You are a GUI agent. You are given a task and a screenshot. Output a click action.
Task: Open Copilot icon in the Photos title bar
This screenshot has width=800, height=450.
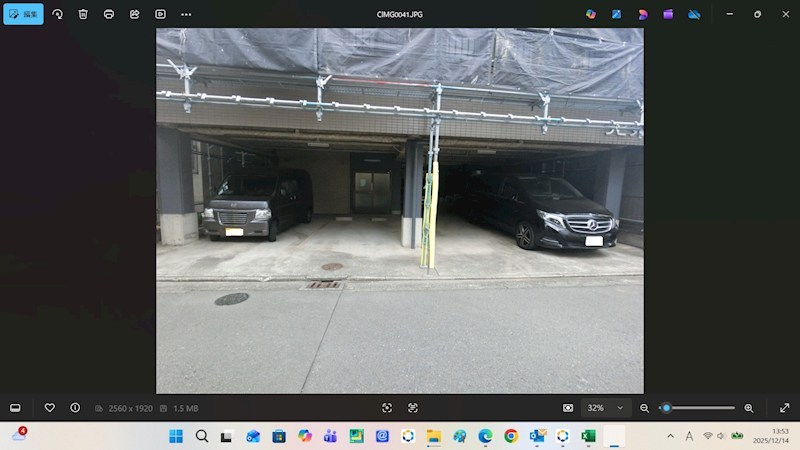point(591,14)
